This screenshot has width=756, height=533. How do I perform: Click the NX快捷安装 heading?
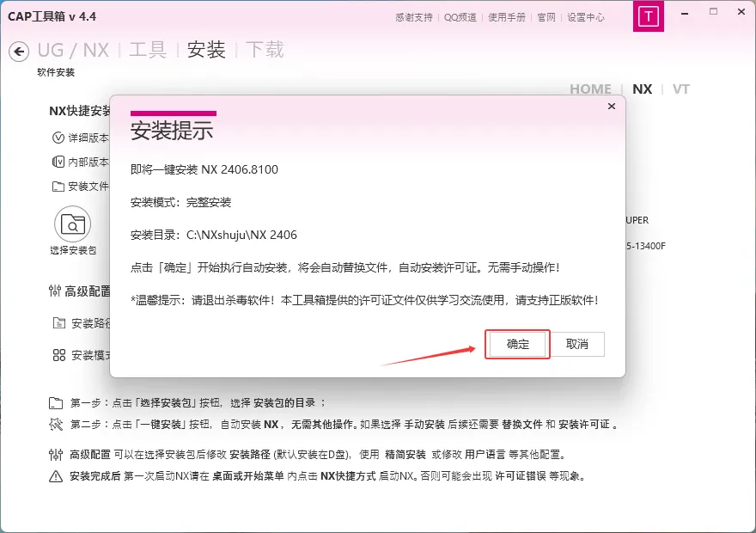coord(80,111)
